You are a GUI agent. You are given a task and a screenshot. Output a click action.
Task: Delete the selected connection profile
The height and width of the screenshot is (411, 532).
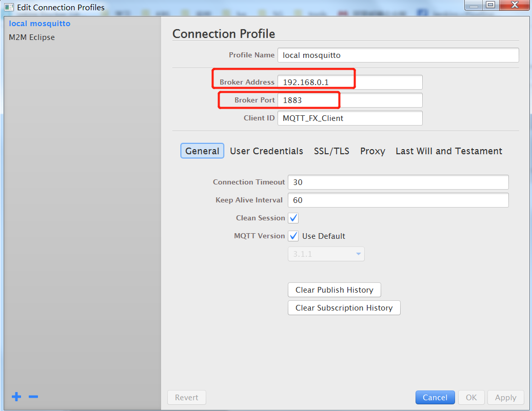coord(33,397)
